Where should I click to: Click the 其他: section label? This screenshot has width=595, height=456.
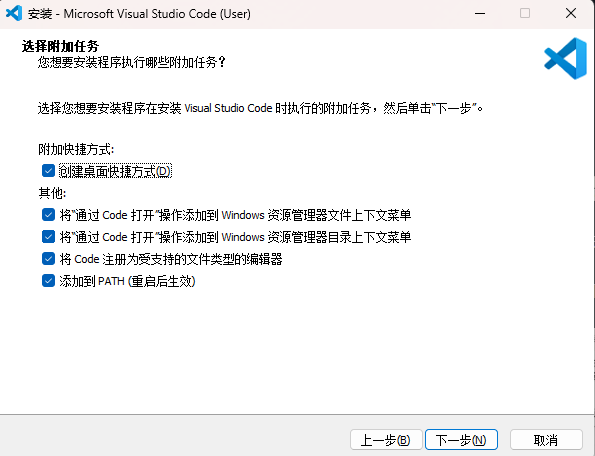[x=52, y=193]
